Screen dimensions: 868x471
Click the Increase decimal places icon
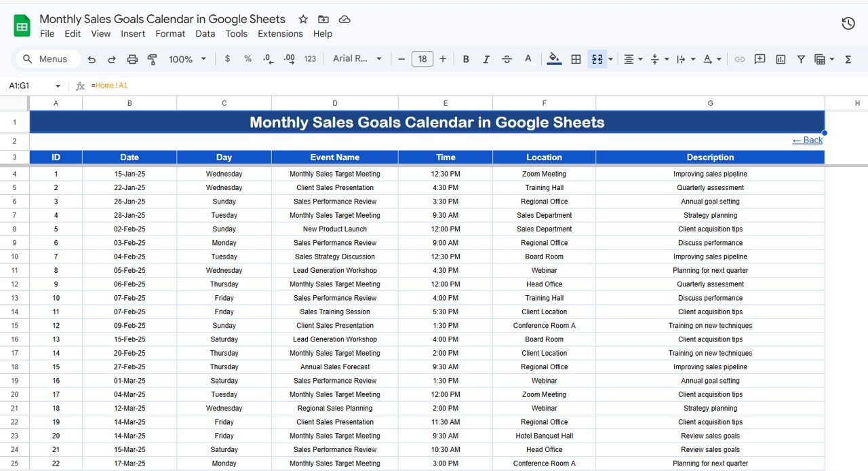click(x=288, y=59)
